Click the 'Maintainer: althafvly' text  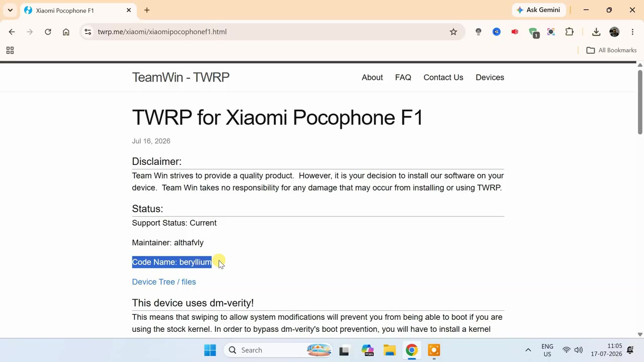(x=168, y=242)
